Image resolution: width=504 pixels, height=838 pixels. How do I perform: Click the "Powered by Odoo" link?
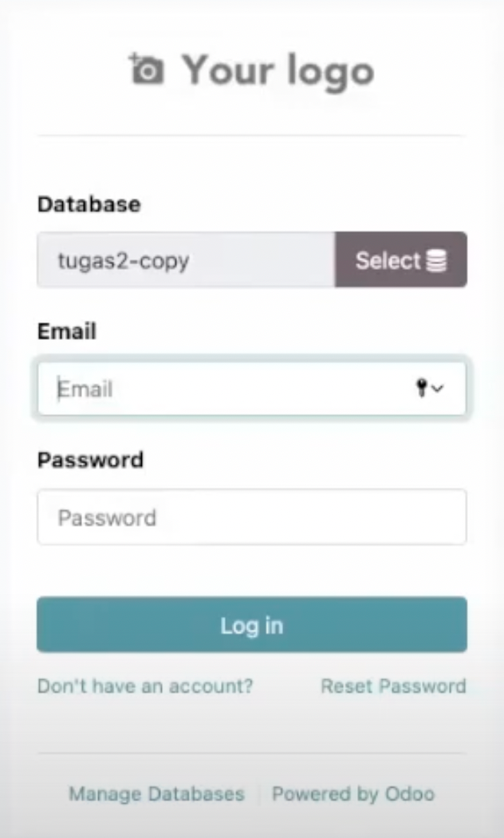click(353, 793)
